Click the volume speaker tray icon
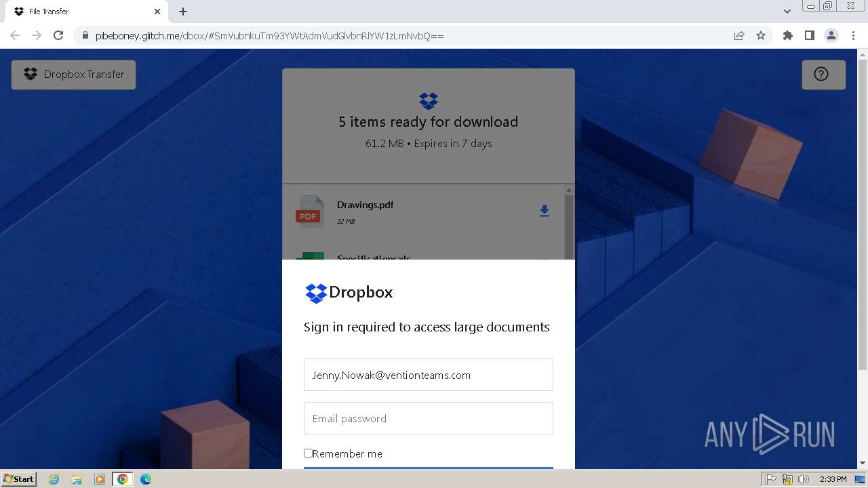 [804, 479]
